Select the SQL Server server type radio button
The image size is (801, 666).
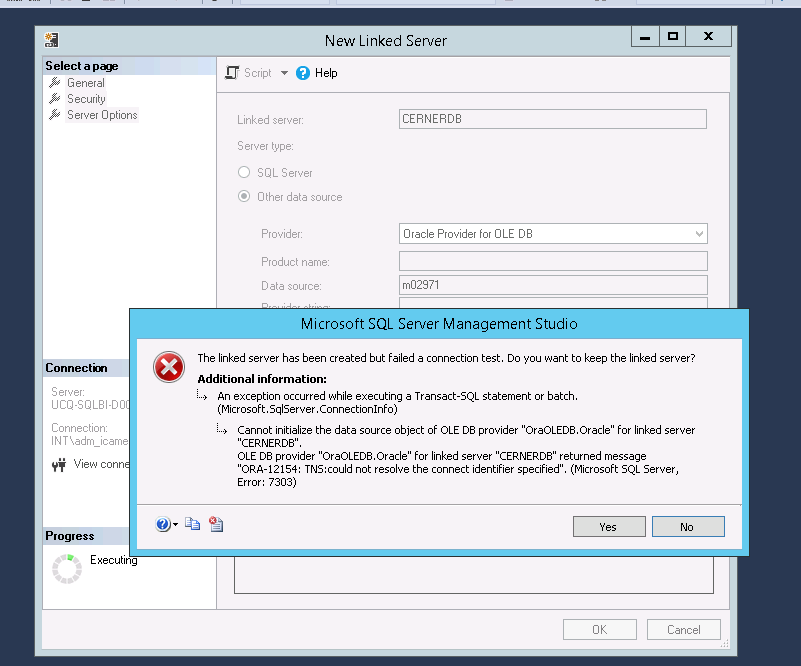pyautogui.click(x=242, y=172)
